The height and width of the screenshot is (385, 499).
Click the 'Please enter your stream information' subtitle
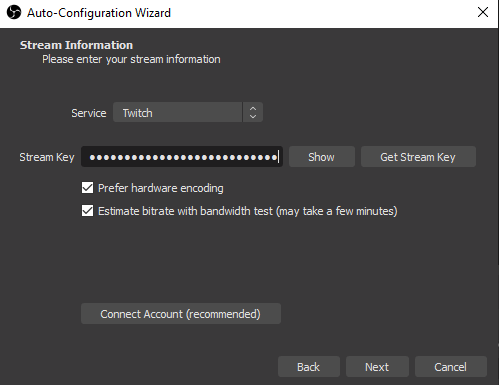click(x=131, y=59)
